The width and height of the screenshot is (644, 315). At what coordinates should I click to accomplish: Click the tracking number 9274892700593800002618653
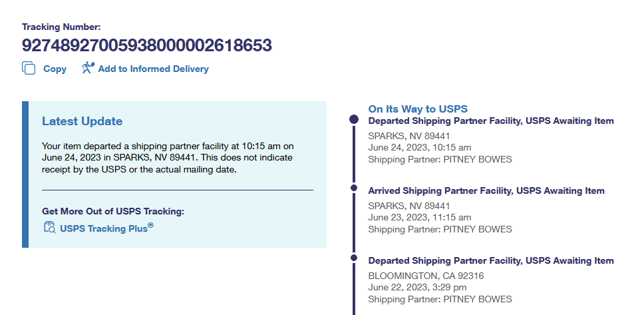click(147, 45)
